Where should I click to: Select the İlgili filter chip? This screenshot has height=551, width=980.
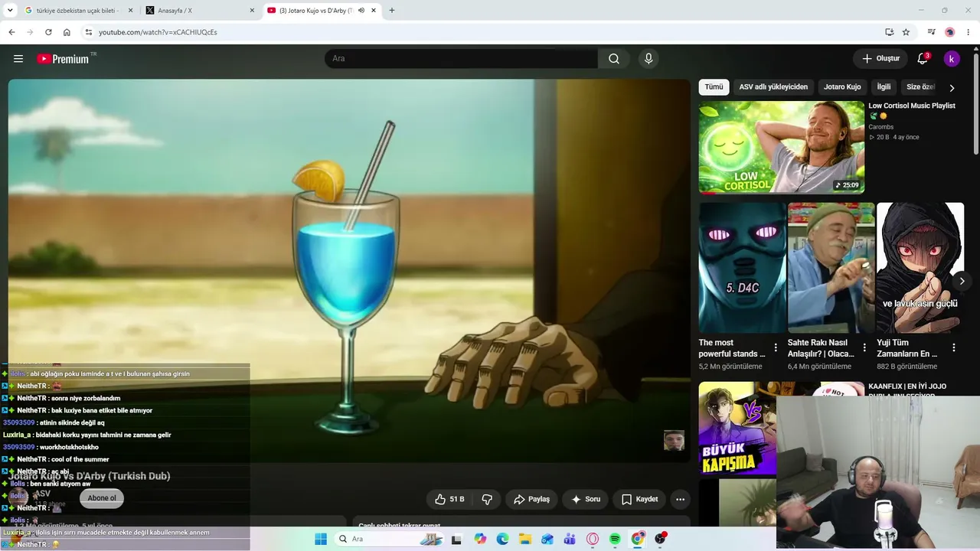pyautogui.click(x=884, y=87)
